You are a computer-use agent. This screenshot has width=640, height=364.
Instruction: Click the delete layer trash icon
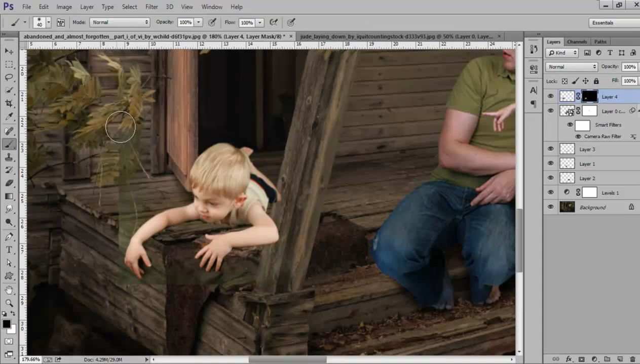[x=632, y=359]
